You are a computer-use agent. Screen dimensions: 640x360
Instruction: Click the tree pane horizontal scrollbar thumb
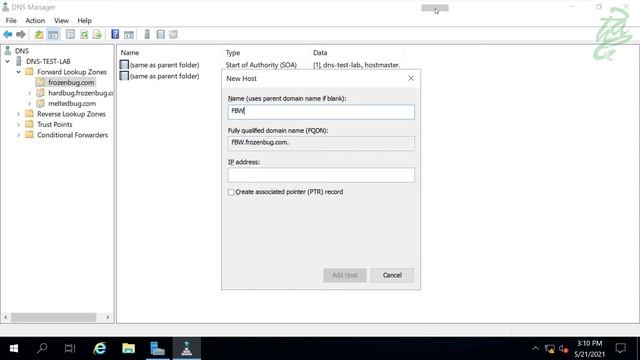[x=53, y=317]
